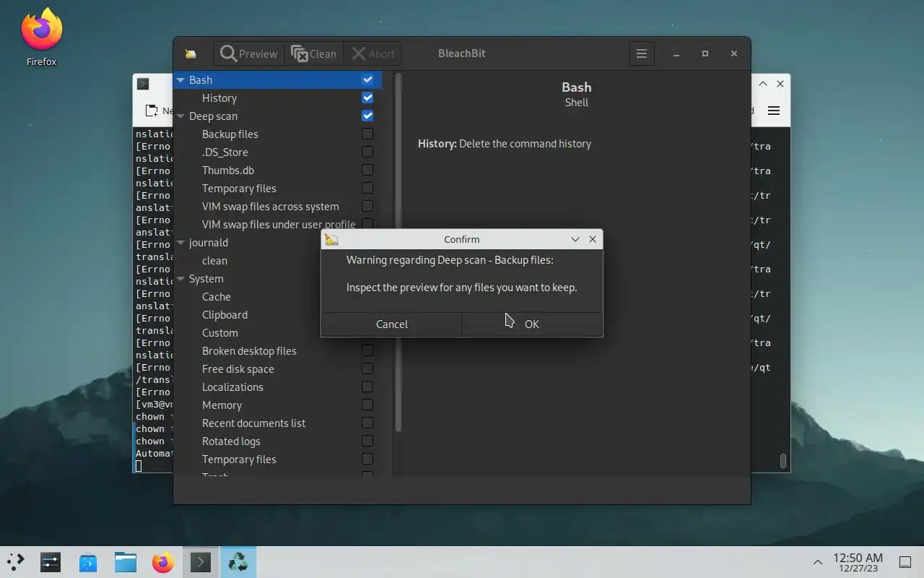Switch to the terminal taskbar entry
This screenshot has height=578, width=924.
coord(201,562)
